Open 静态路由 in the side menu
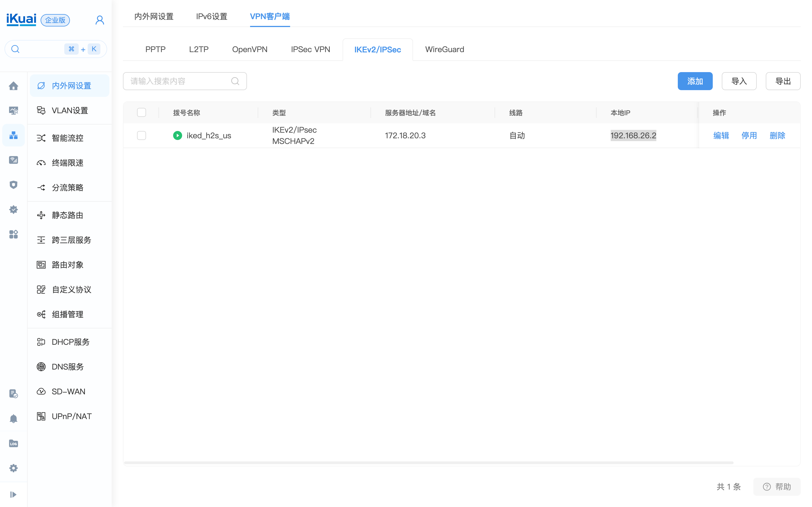 [67, 215]
